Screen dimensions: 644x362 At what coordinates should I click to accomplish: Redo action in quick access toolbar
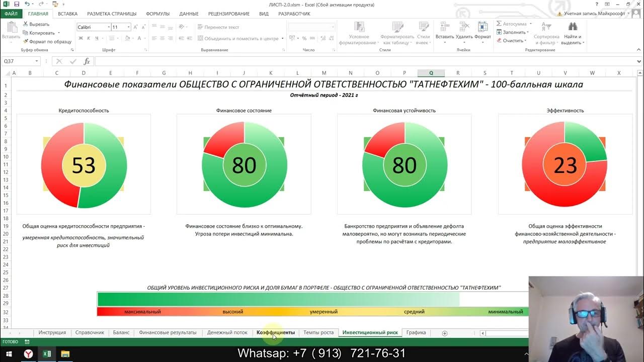click(41, 4)
